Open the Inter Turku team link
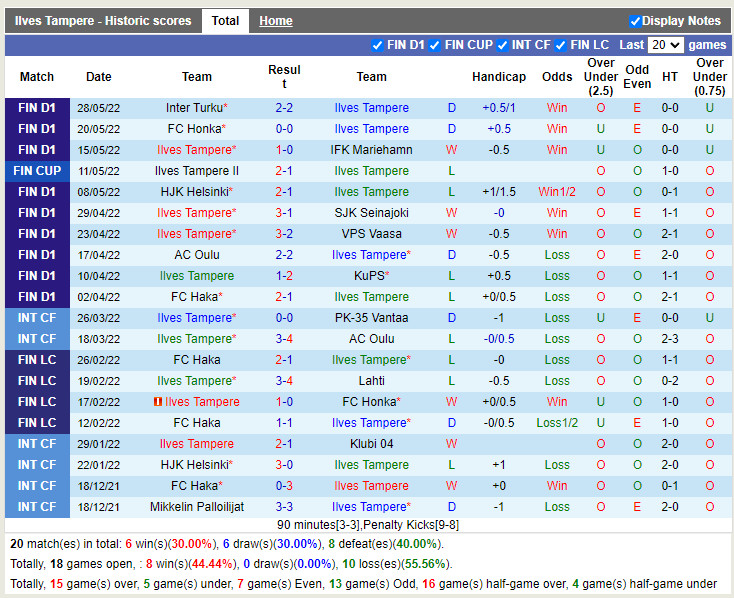This screenshot has height=598, width=734. click(x=194, y=108)
